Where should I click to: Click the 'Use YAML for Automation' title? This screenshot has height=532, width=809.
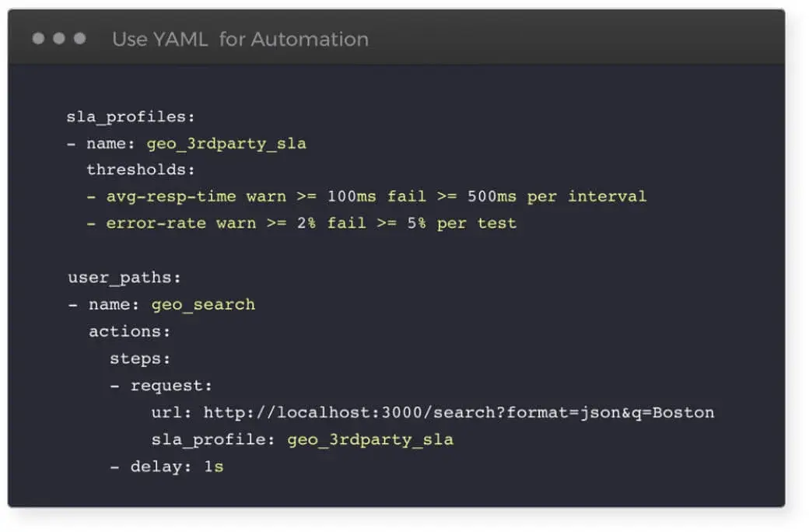(240, 39)
